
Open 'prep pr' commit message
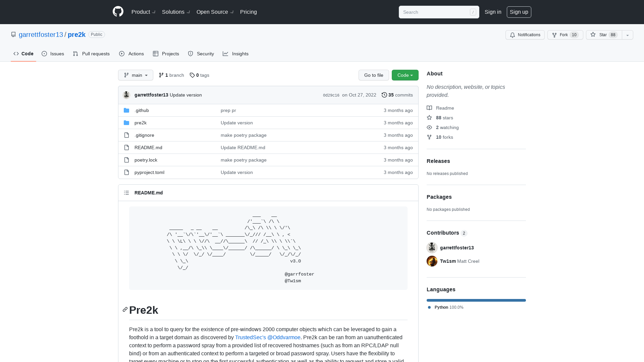tap(228, 110)
